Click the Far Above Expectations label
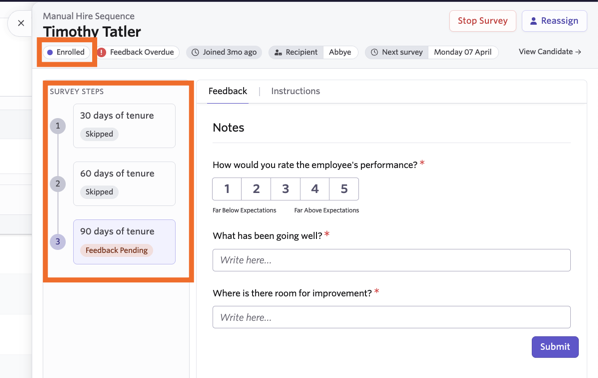Image resolution: width=598 pixels, height=378 pixels. coord(326,210)
